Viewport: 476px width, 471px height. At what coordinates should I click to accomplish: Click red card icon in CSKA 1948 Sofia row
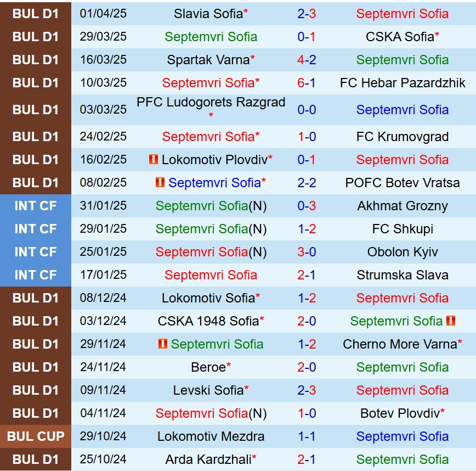click(451, 321)
